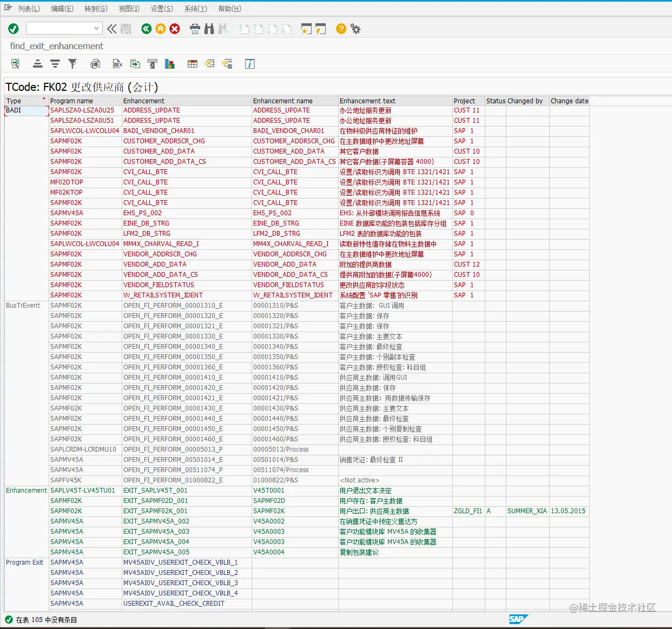Viewport: 672px width, 629px height.
Task: Click the Sort Ascending icon
Action: (37, 64)
